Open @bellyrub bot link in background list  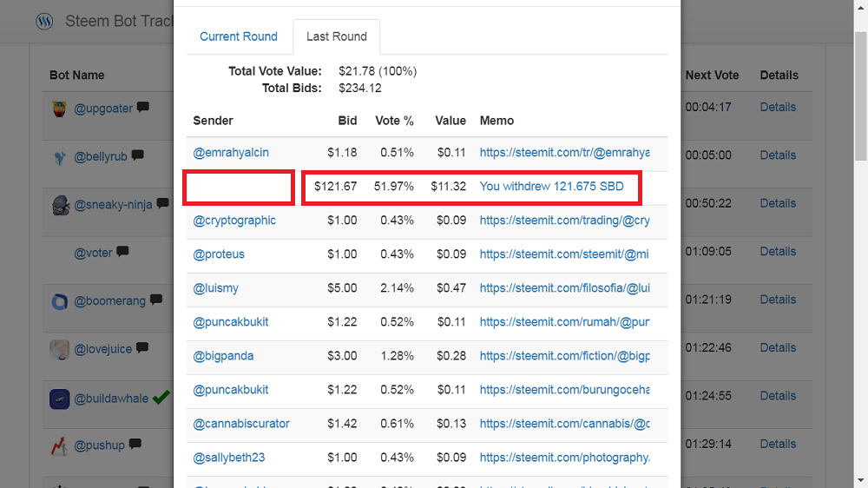[x=101, y=157]
